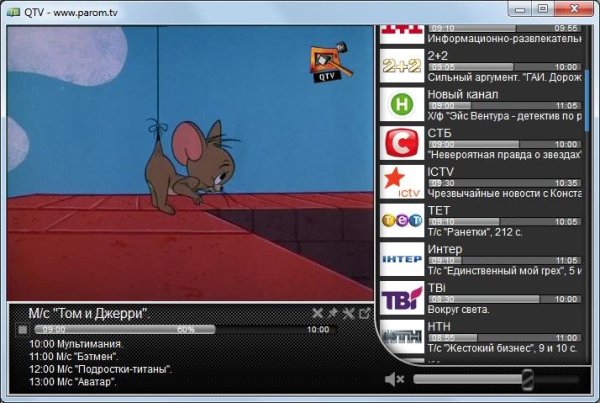The image size is (600, 403).
Task: Select the Интер channel logo
Action: pyautogui.click(x=402, y=259)
